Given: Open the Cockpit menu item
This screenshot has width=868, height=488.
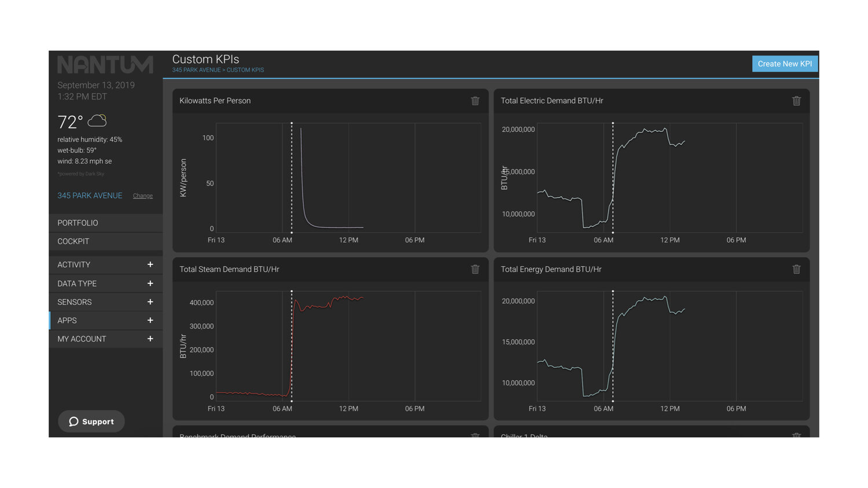Looking at the screenshot, I should point(106,241).
